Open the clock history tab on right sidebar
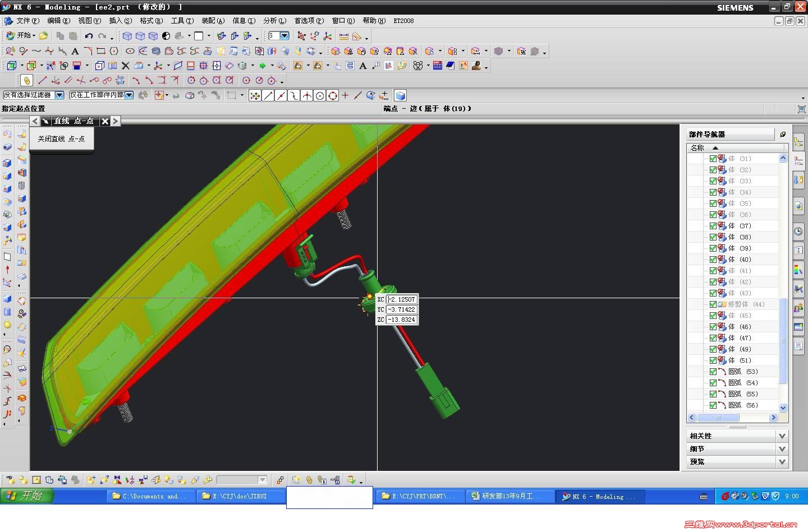808x532 pixels. (798, 231)
